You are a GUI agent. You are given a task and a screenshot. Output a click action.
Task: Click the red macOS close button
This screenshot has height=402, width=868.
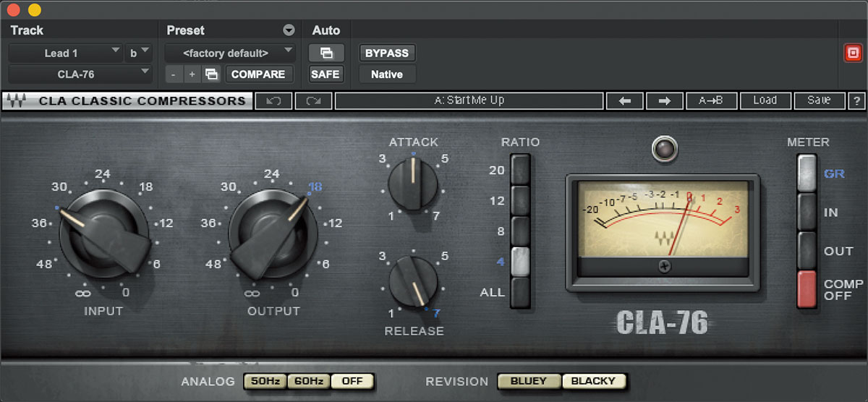click(x=14, y=11)
